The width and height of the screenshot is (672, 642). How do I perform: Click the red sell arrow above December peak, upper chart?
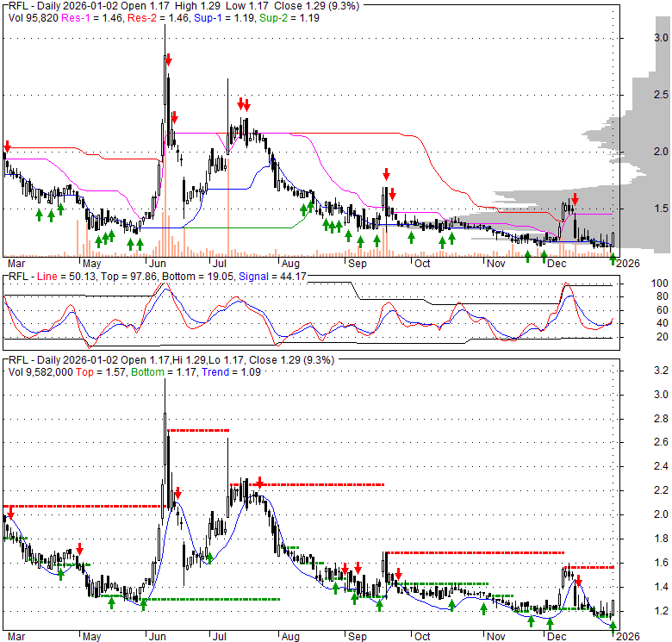[576, 199]
